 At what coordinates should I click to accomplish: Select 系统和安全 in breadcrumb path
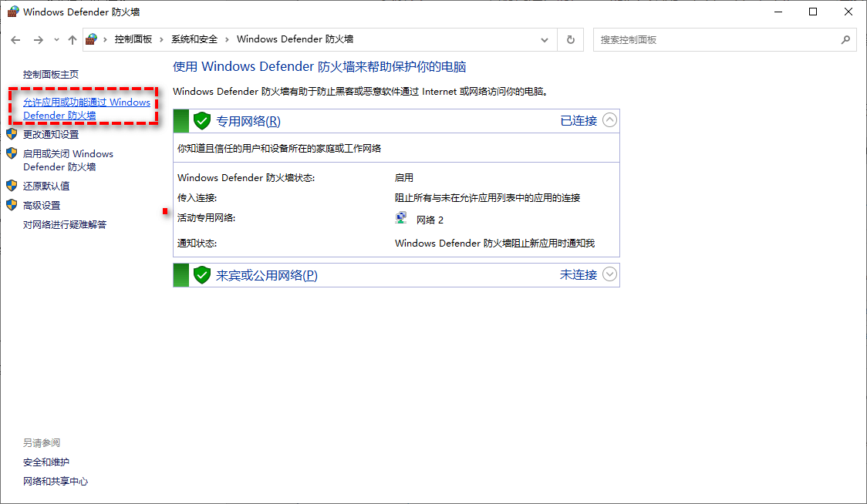coord(194,39)
